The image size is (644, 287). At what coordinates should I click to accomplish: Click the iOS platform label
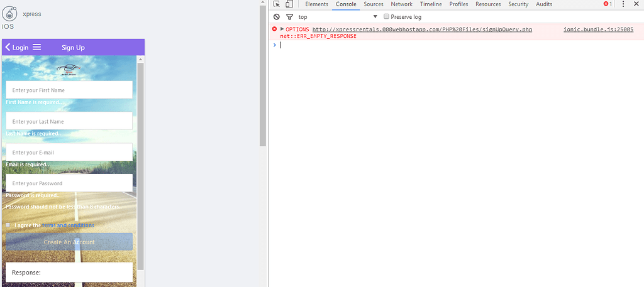pos(8,26)
